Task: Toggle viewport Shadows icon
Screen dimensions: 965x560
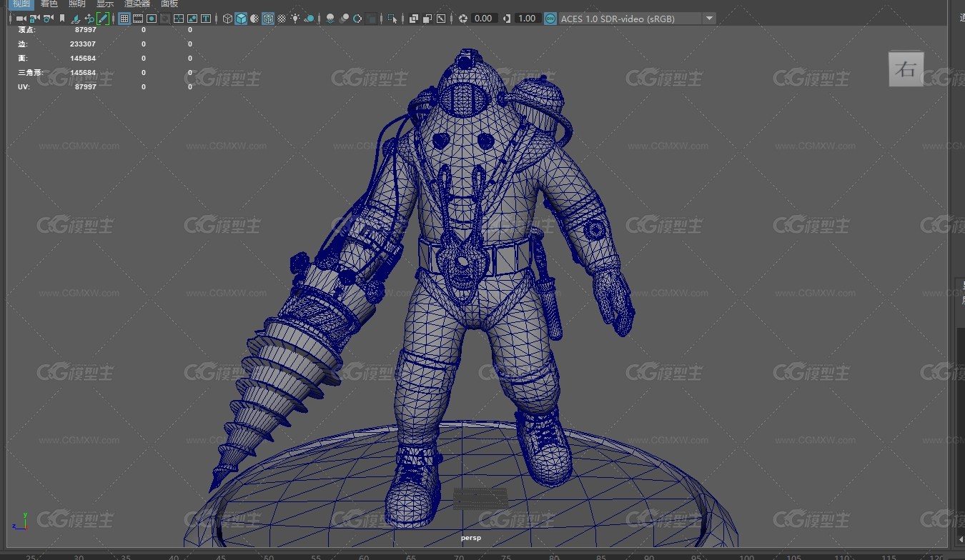Action: click(x=309, y=19)
